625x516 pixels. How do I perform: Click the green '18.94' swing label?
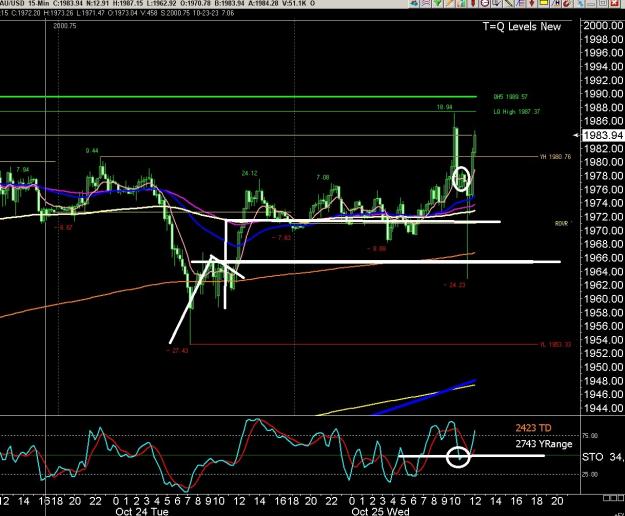(x=444, y=107)
